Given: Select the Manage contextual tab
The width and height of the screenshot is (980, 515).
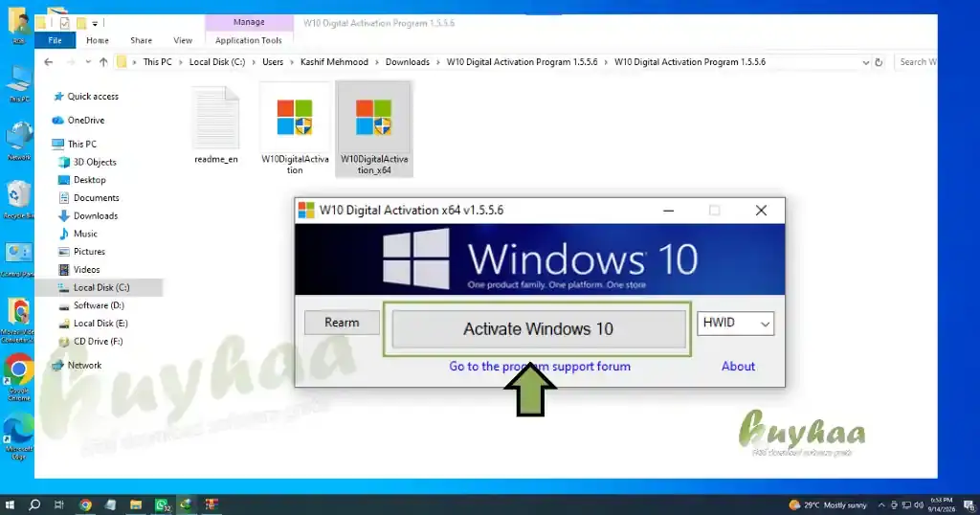Looking at the screenshot, I should (x=249, y=22).
